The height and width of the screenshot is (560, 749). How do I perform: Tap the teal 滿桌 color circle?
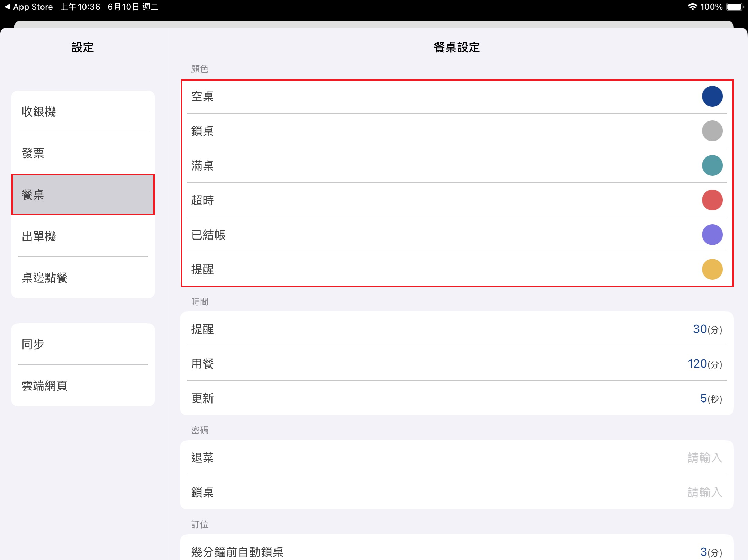coord(712,165)
